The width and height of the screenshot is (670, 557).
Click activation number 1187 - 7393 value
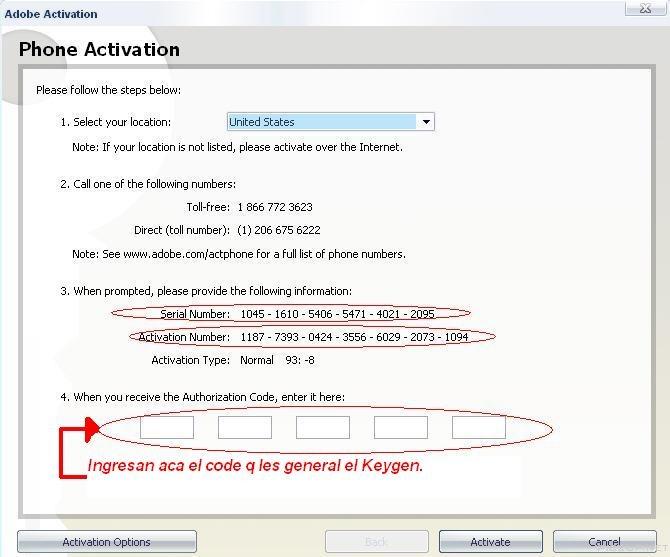[x=354, y=337]
